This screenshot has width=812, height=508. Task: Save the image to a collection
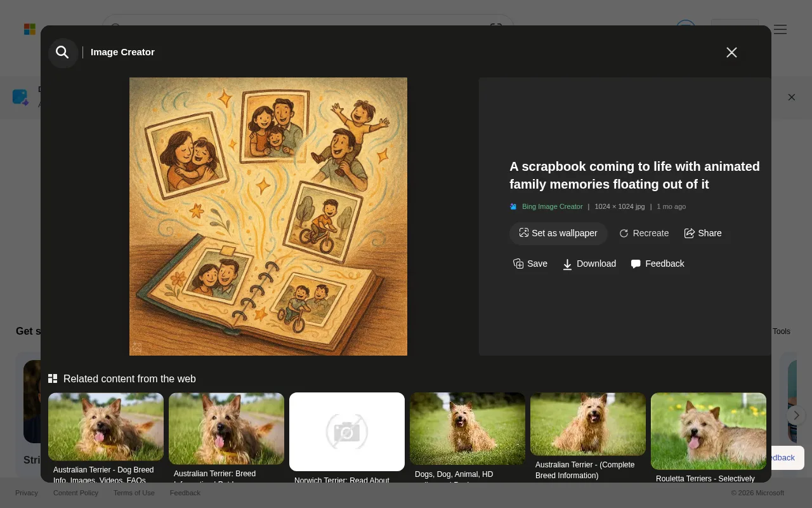tap(530, 264)
